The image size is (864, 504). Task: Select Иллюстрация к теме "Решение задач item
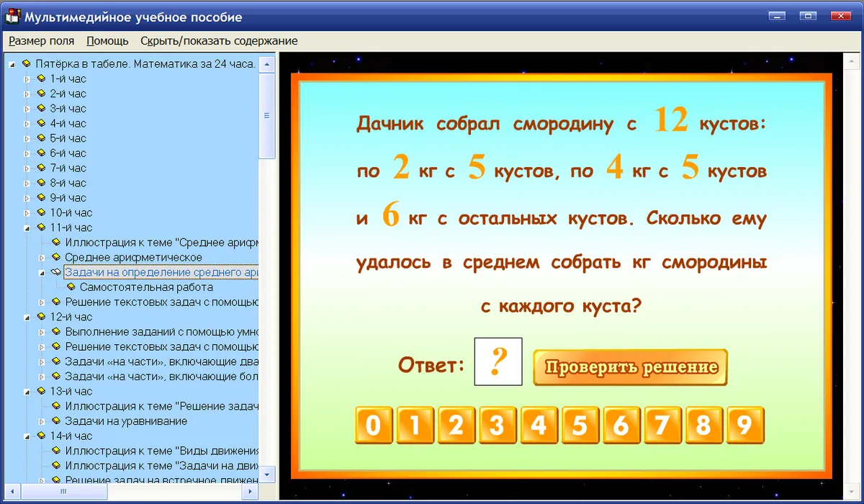coord(161,406)
